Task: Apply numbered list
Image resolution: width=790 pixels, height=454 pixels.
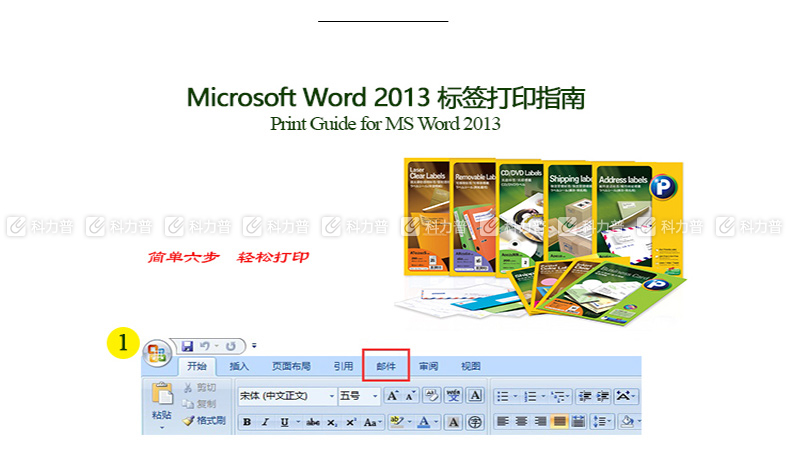Action: pyautogui.click(x=530, y=397)
